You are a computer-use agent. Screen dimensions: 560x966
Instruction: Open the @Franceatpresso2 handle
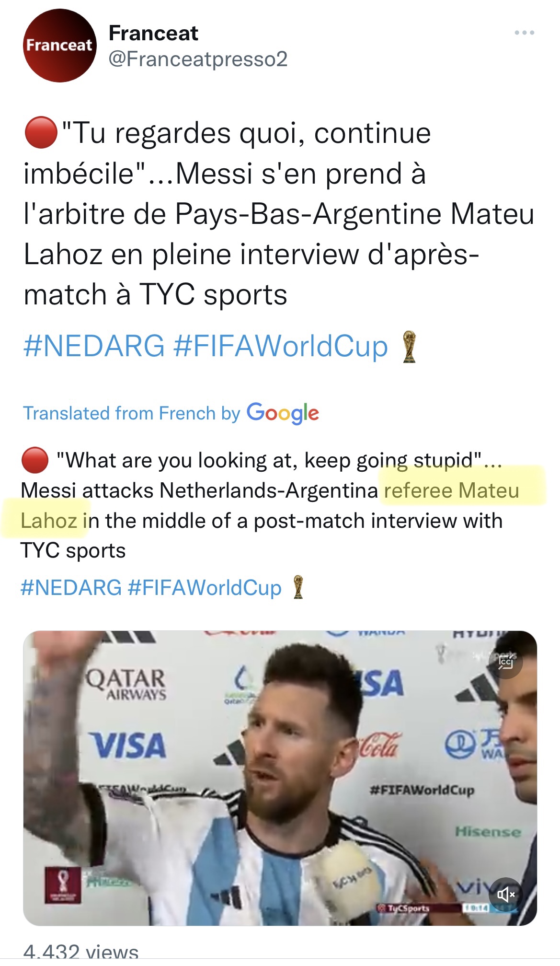[198, 59]
